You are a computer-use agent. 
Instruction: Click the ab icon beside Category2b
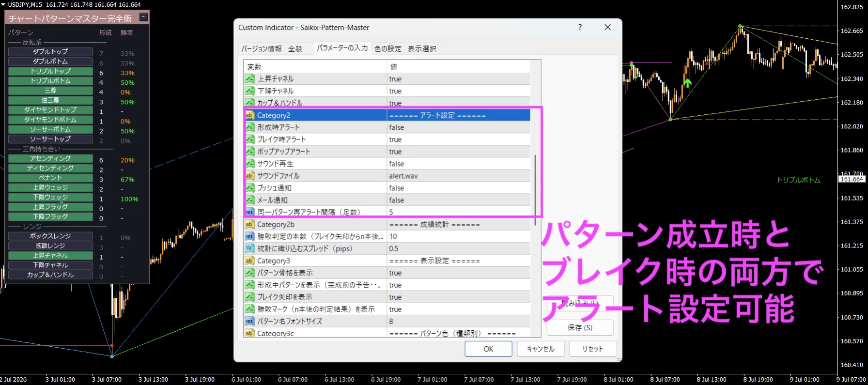point(249,224)
